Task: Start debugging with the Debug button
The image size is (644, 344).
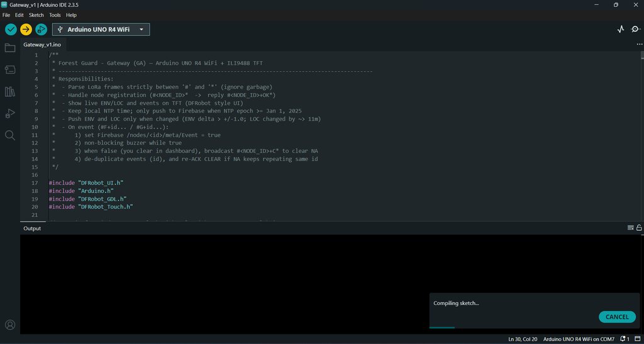Action: point(41,29)
